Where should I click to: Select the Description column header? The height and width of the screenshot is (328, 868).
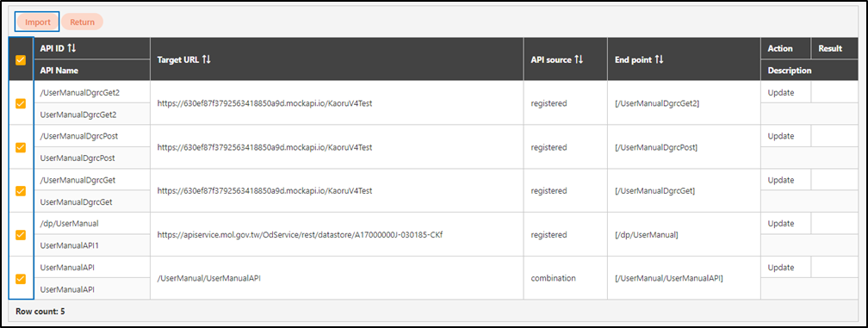click(x=809, y=71)
